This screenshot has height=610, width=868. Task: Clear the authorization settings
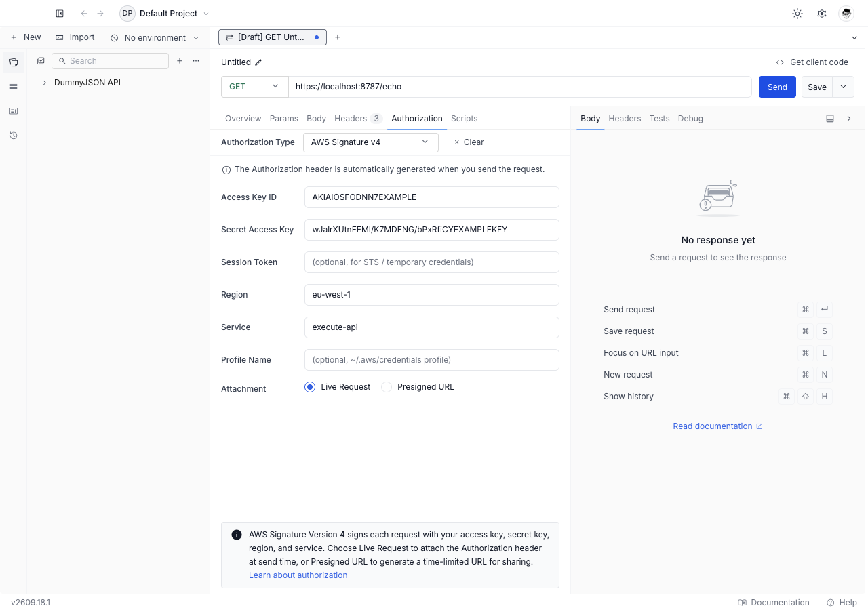469,142
